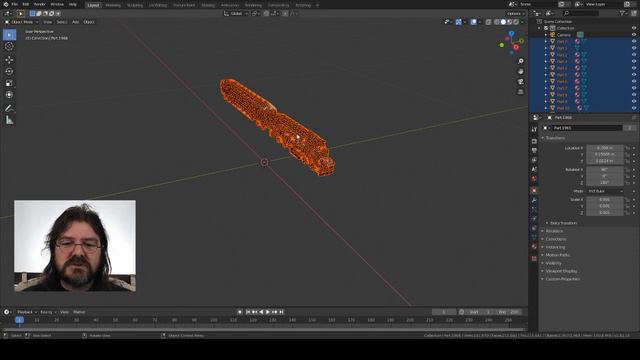Open the Modifiers properties tab
640x360 pixels.
(x=534, y=200)
